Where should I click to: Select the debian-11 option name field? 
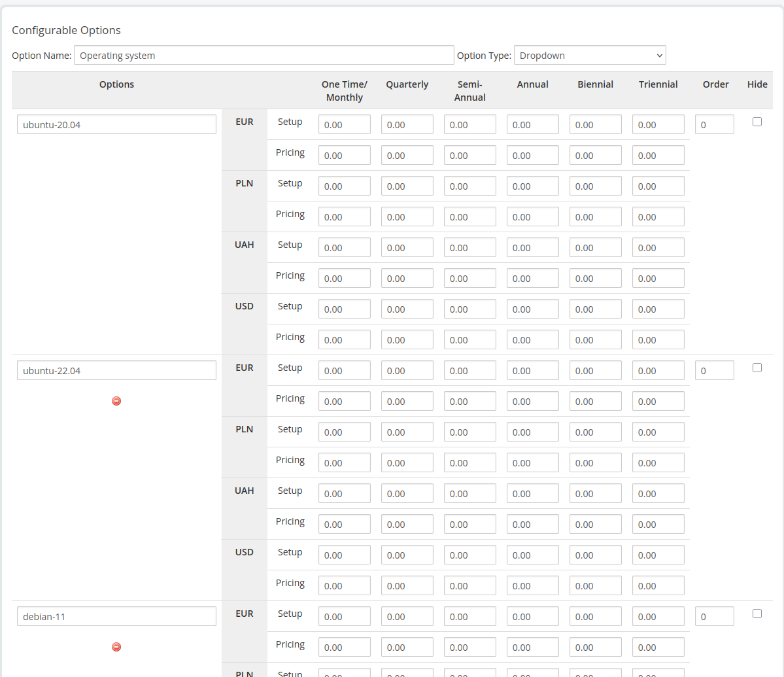point(116,617)
